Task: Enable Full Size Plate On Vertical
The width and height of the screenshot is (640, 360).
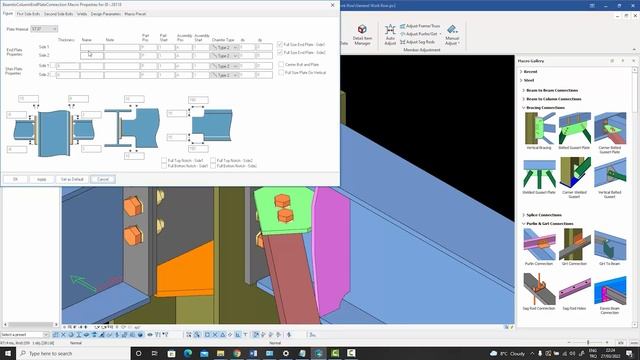Action: pos(281,72)
